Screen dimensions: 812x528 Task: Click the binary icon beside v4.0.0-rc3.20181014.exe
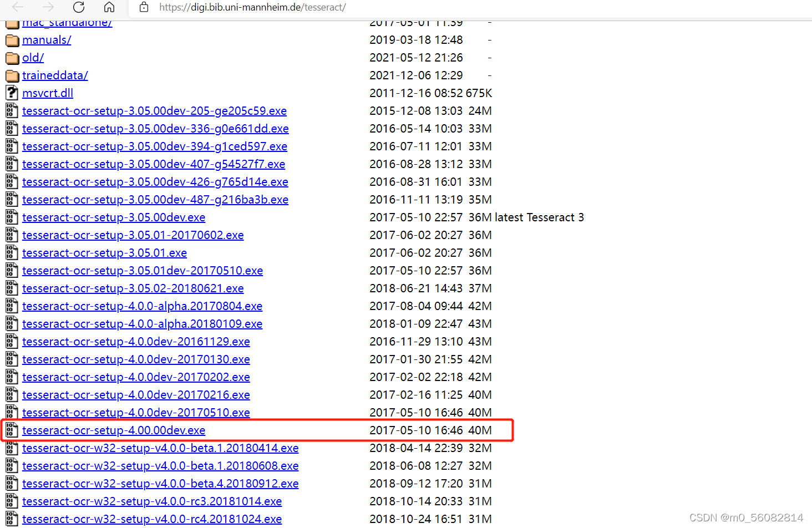click(12, 501)
